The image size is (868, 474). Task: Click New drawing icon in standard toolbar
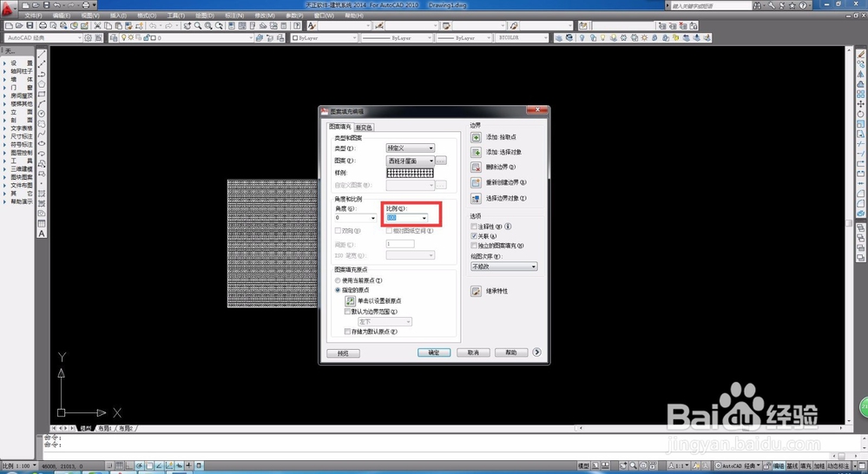(x=9, y=25)
